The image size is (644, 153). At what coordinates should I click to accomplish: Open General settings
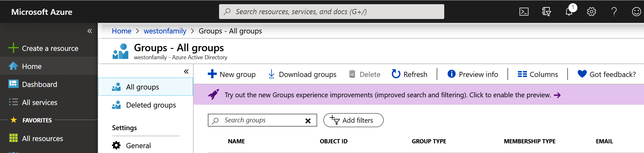[x=146, y=146]
